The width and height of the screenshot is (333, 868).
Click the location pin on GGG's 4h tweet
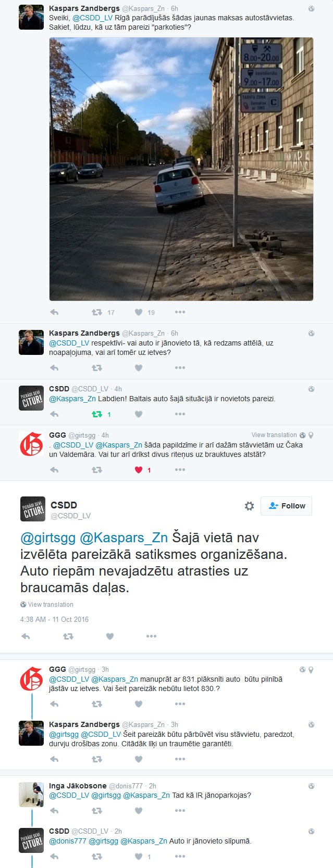pyautogui.click(x=311, y=435)
